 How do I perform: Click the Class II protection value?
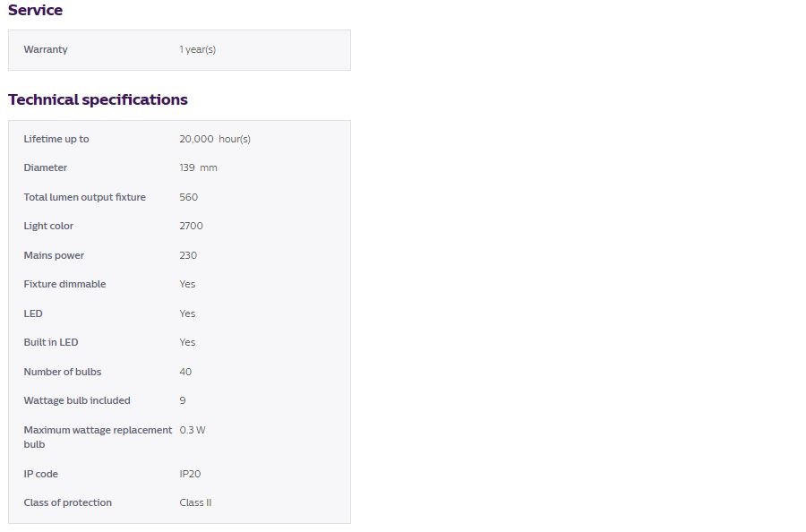click(195, 502)
